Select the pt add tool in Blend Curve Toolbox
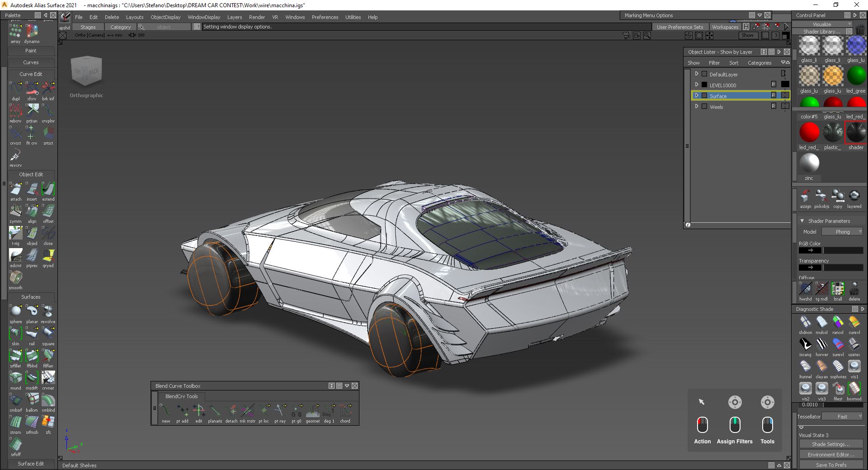The height and width of the screenshot is (470, 868). tap(183, 411)
